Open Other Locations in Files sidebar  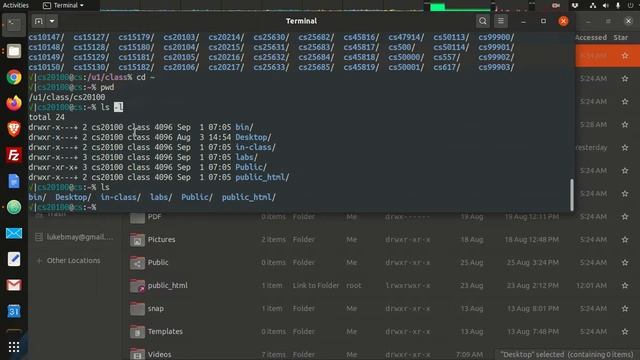coord(69,260)
